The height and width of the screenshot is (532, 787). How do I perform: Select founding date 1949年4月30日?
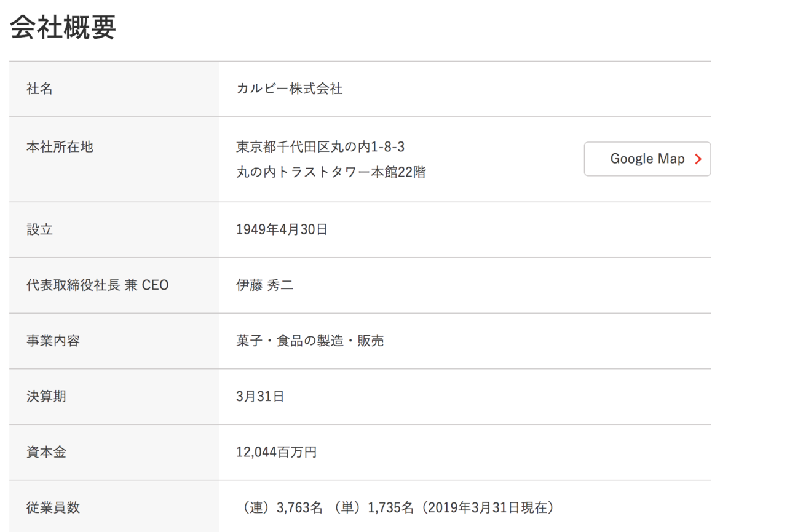coord(282,230)
